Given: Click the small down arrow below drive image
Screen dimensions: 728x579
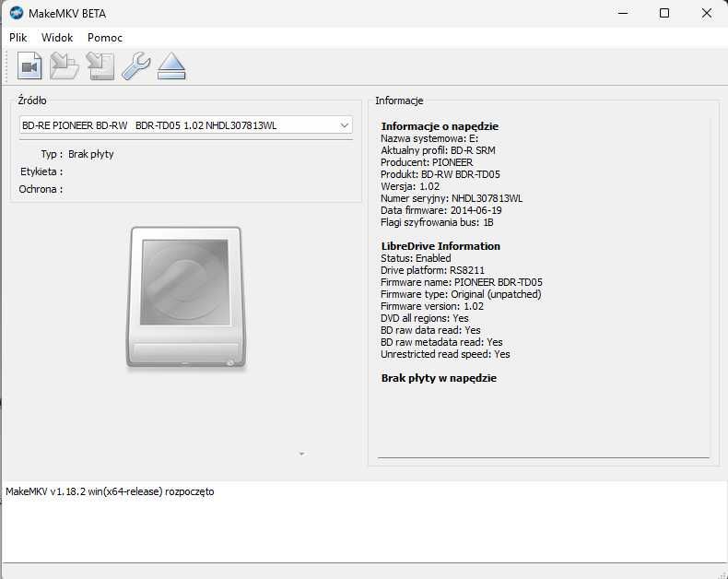Looking at the screenshot, I should 301,454.
